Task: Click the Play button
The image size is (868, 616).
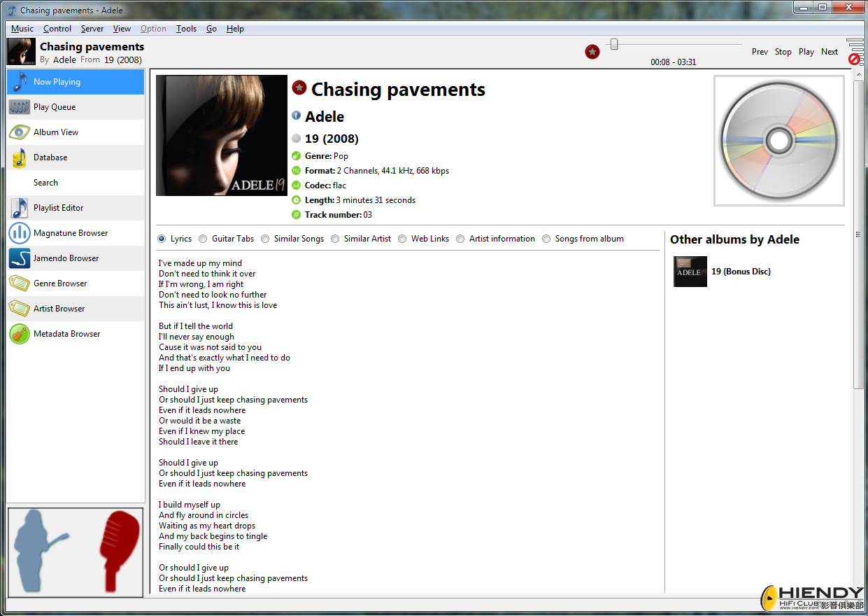Action: coord(806,52)
